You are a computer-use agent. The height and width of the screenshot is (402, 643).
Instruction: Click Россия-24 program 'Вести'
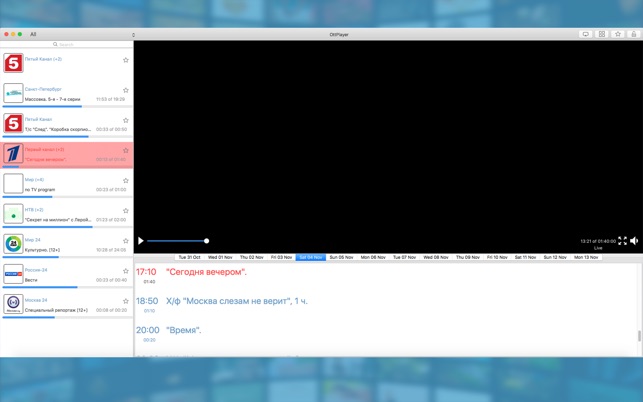click(x=31, y=280)
